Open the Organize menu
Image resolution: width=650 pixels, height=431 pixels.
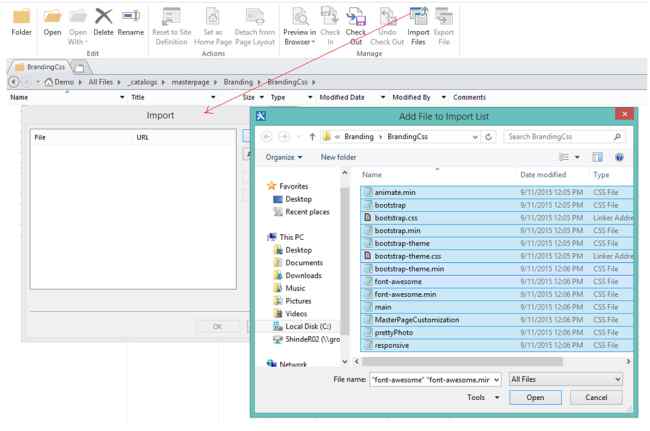click(x=284, y=157)
